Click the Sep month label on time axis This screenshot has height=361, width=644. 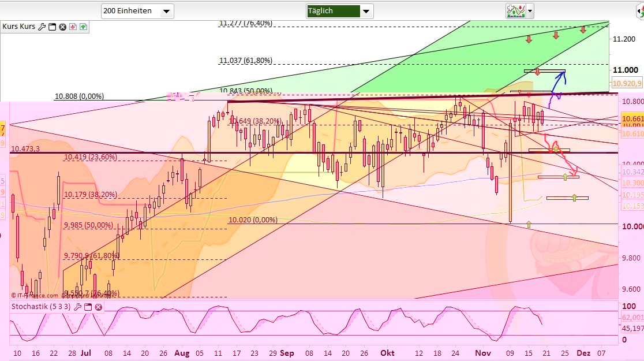pos(287,353)
